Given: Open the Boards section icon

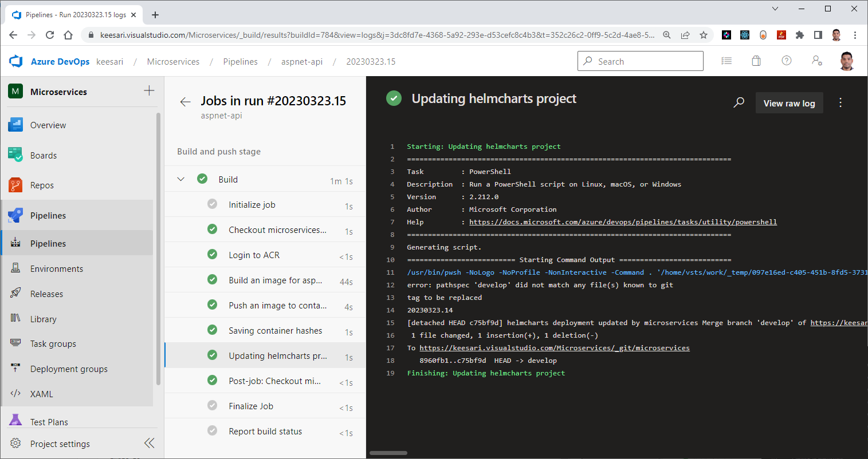Looking at the screenshot, I should [x=15, y=155].
